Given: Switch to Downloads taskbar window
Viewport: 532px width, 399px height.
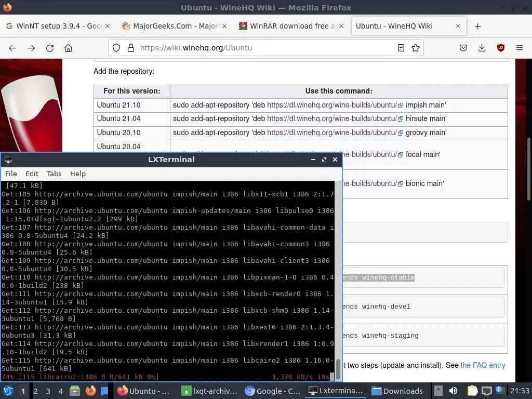Looking at the screenshot, I should [x=397, y=391].
